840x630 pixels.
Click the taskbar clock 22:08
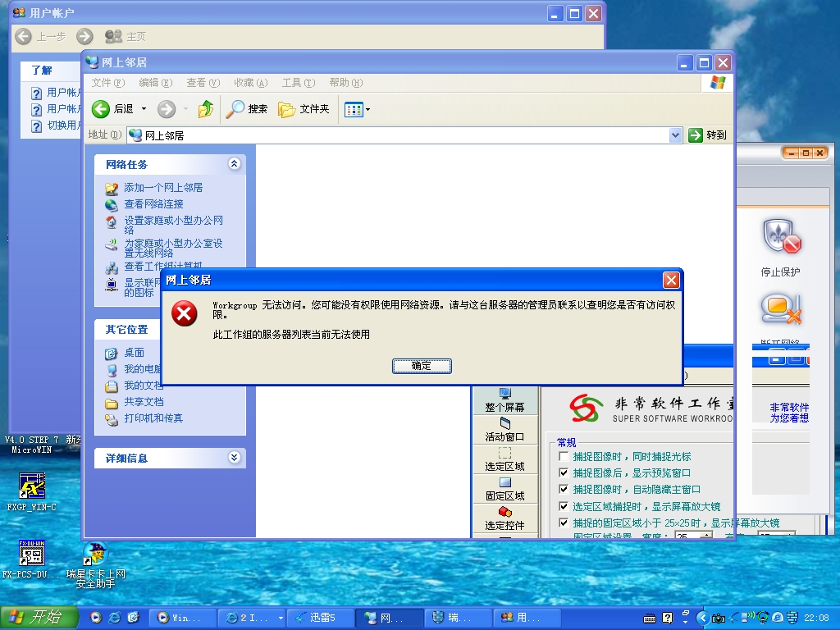816,618
